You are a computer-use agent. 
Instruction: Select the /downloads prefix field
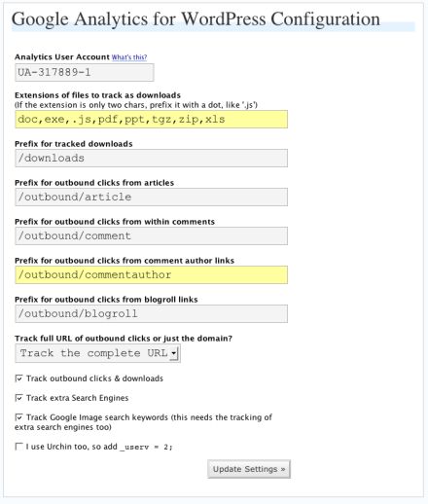[151, 159]
